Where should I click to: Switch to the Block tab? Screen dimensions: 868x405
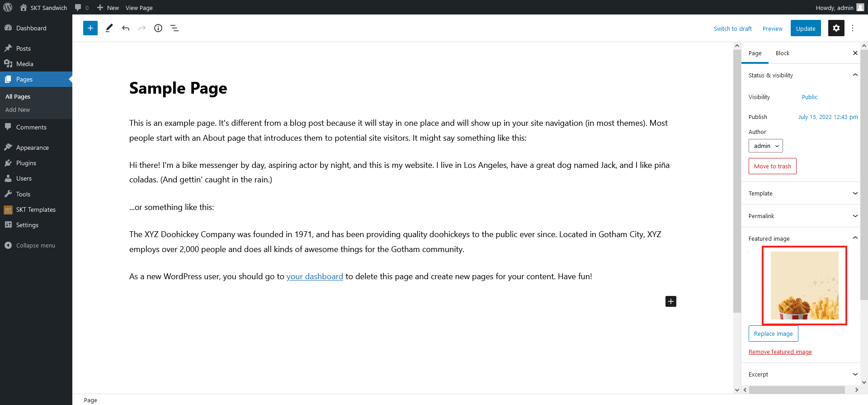coord(783,53)
